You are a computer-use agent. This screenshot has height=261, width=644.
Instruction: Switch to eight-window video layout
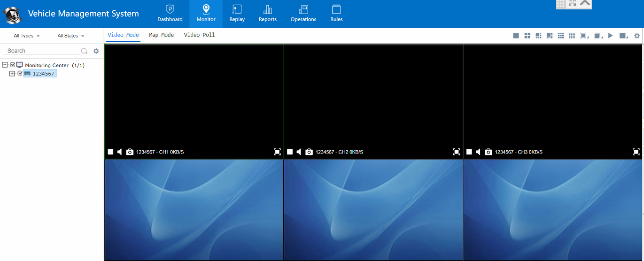(x=550, y=36)
